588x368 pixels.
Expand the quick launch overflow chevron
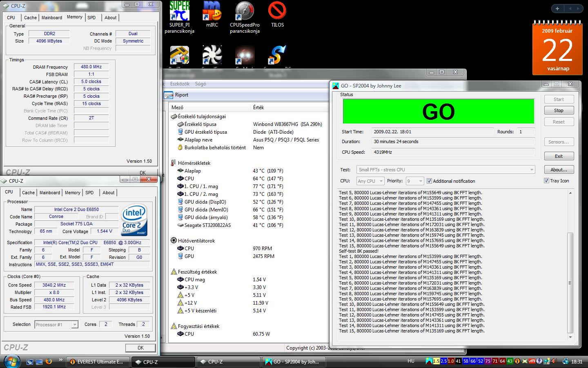[x=61, y=360]
